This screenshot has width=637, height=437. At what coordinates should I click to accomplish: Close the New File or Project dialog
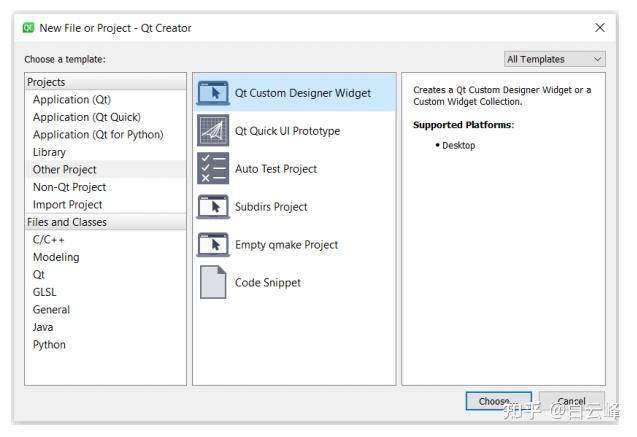pos(600,28)
